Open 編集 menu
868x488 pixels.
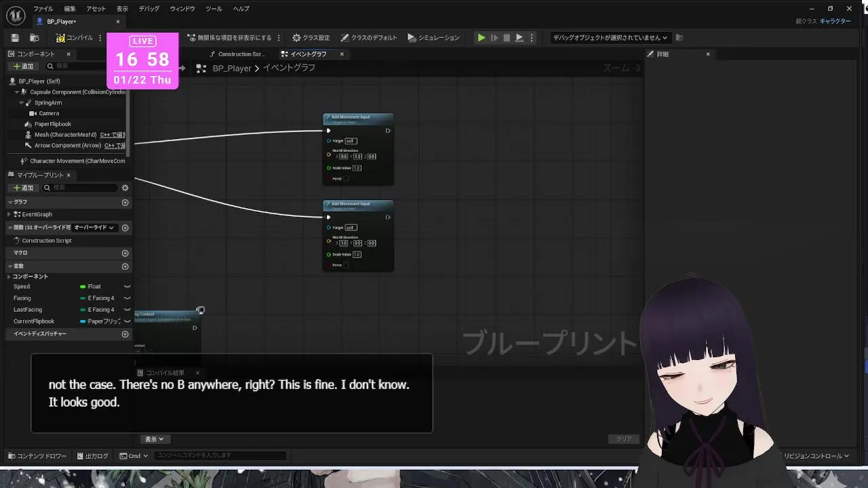(70, 9)
